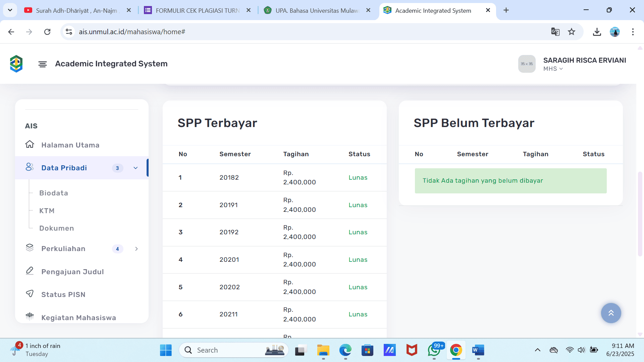
Task: Open Dokumen under Data Pribadi
Action: [x=56, y=228]
